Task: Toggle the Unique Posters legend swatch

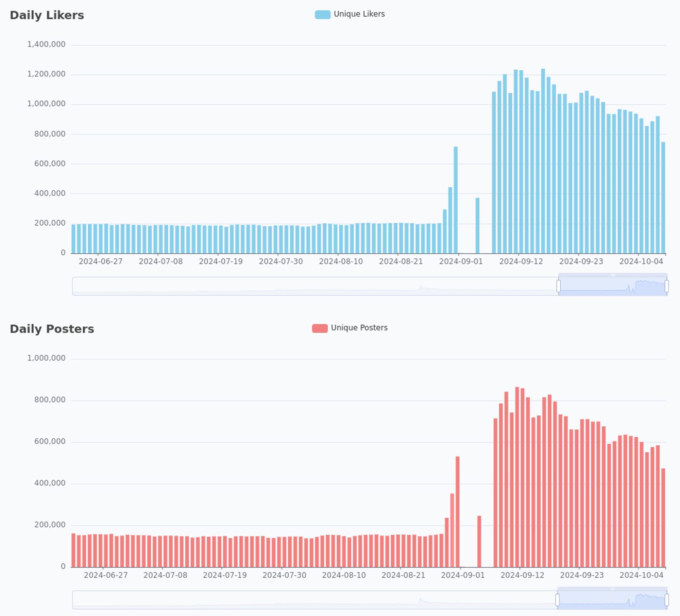Action: click(x=320, y=328)
